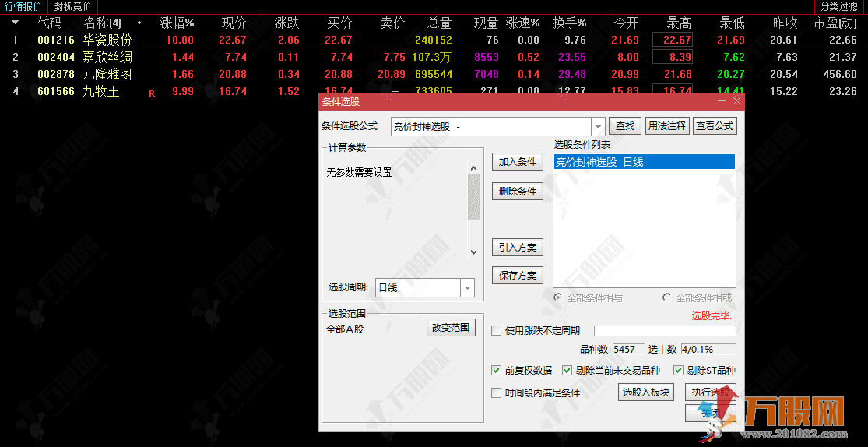
Task: Toggle the 剔除ST品种 checkbox
Action: click(x=679, y=371)
